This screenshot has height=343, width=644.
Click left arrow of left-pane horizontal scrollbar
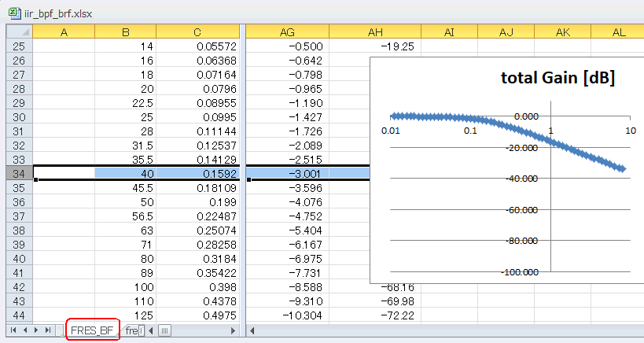[x=151, y=330]
